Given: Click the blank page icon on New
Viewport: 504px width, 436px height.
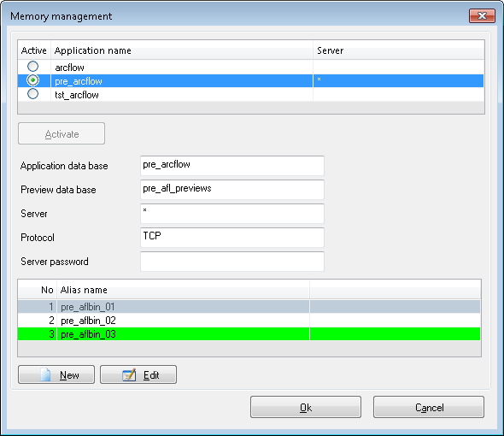Looking at the screenshot, I should pyautogui.click(x=45, y=374).
